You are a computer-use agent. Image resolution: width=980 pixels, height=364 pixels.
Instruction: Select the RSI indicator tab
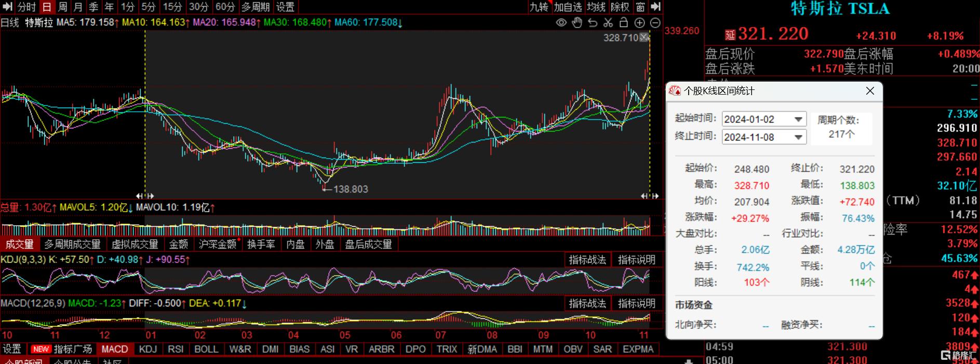(176, 349)
